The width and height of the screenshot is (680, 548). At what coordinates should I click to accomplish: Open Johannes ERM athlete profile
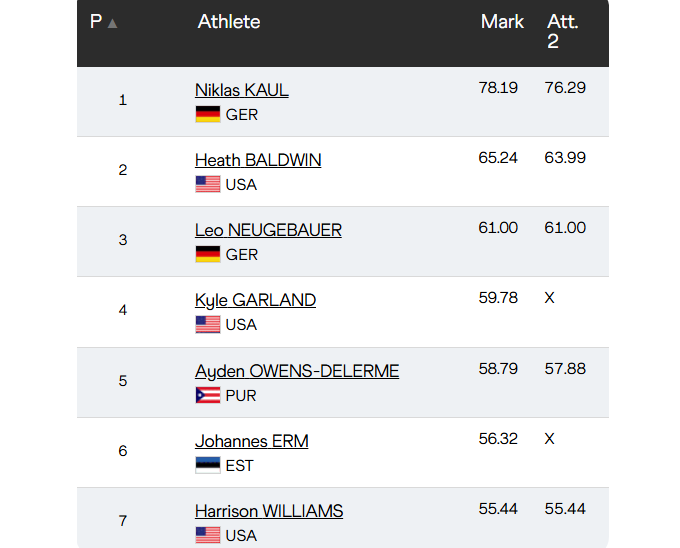[x=251, y=441]
